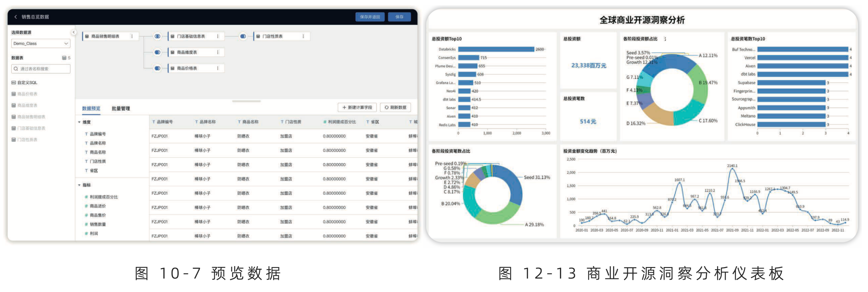868x292 pixels.
Task: Click the table count icon beside 数据表
Action: (64, 58)
